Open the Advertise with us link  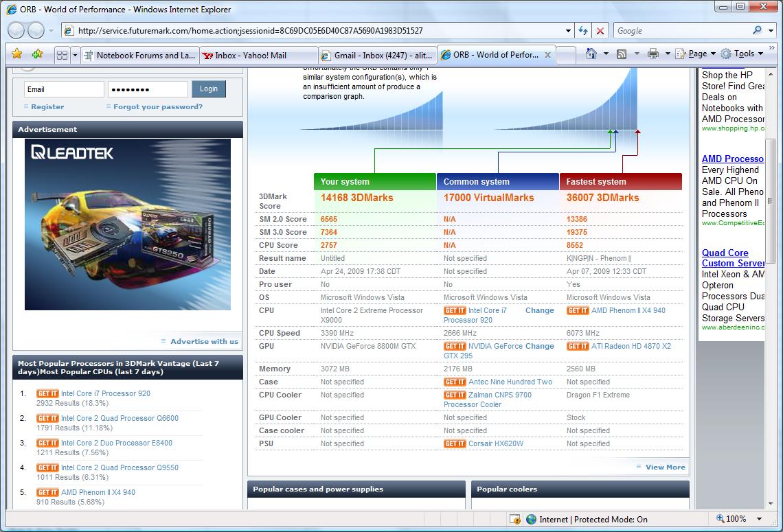[204, 341]
